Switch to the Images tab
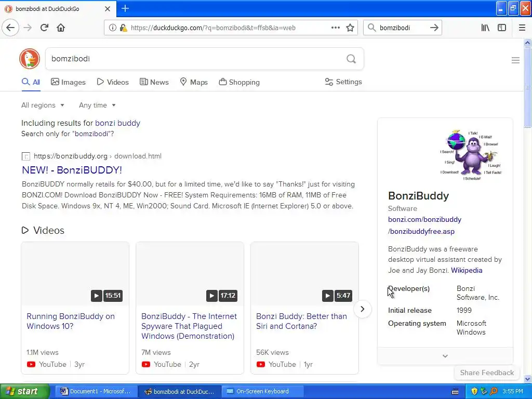This screenshot has width=532, height=399. (x=68, y=82)
